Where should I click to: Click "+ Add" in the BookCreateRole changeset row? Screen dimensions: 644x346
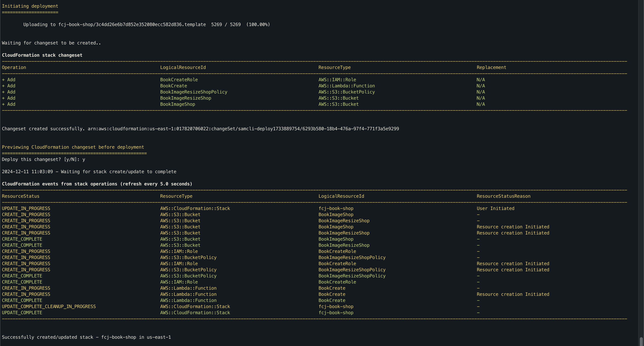[8, 80]
